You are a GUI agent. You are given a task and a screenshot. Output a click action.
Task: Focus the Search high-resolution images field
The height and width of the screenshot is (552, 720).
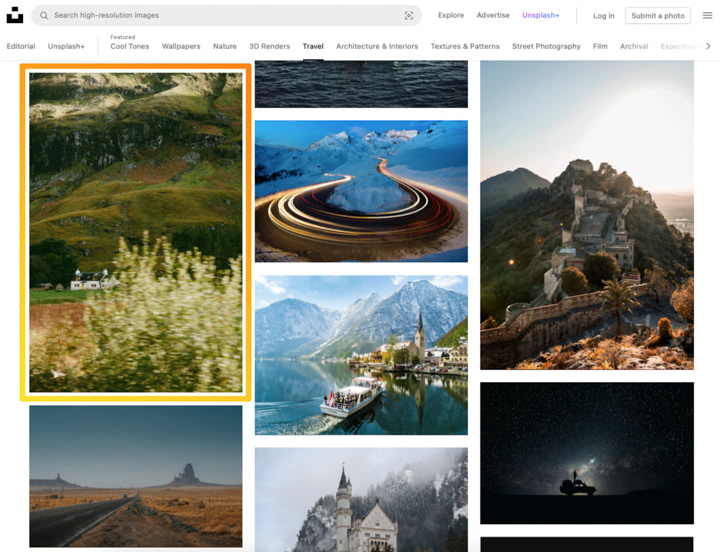[226, 16]
